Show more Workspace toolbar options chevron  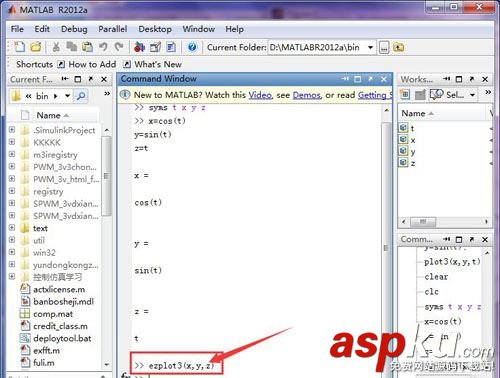click(488, 92)
